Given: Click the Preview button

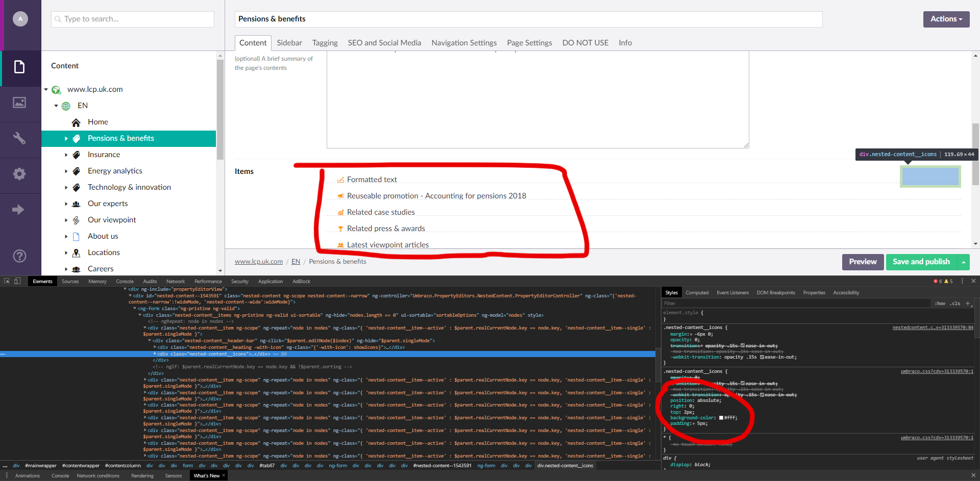Looking at the screenshot, I should [863, 262].
